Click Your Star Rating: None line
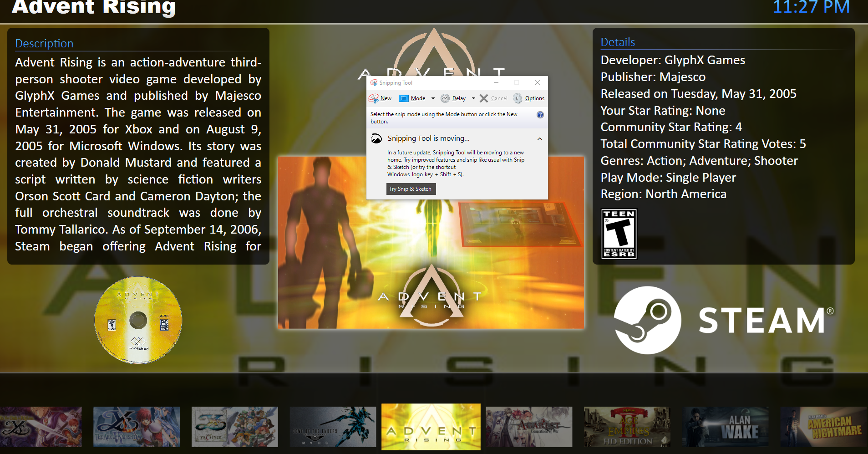This screenshot has height=454, width=868. click(663, 111)
